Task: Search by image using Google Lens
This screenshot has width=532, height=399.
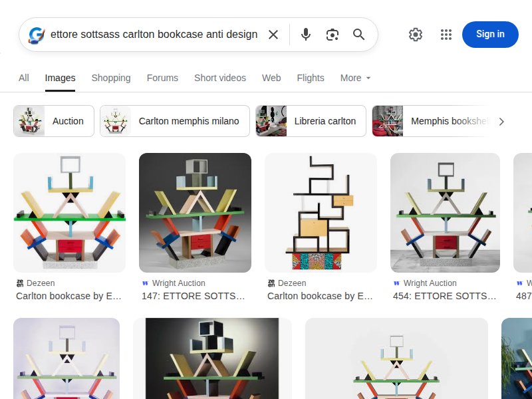Action: pyautogui.click(x=332, y=35)
